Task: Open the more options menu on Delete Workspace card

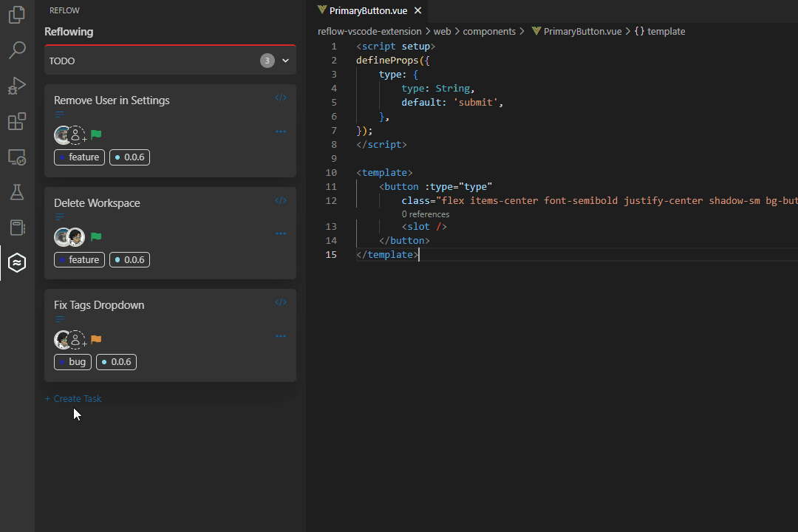Action: [x=281, y=233]
